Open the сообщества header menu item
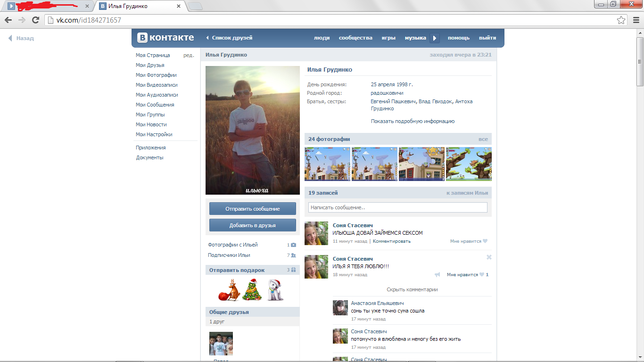Screen dimensions: 644x362 [x=355, y=38]
